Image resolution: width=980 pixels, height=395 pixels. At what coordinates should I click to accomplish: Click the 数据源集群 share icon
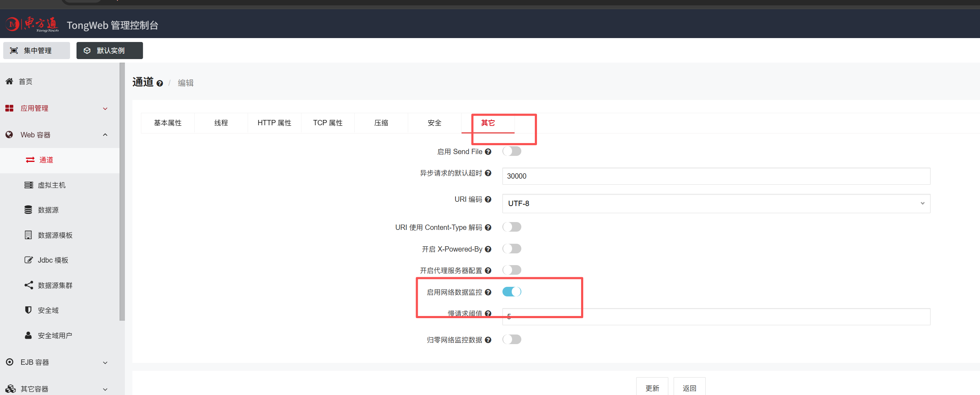(x=28, y=285)
